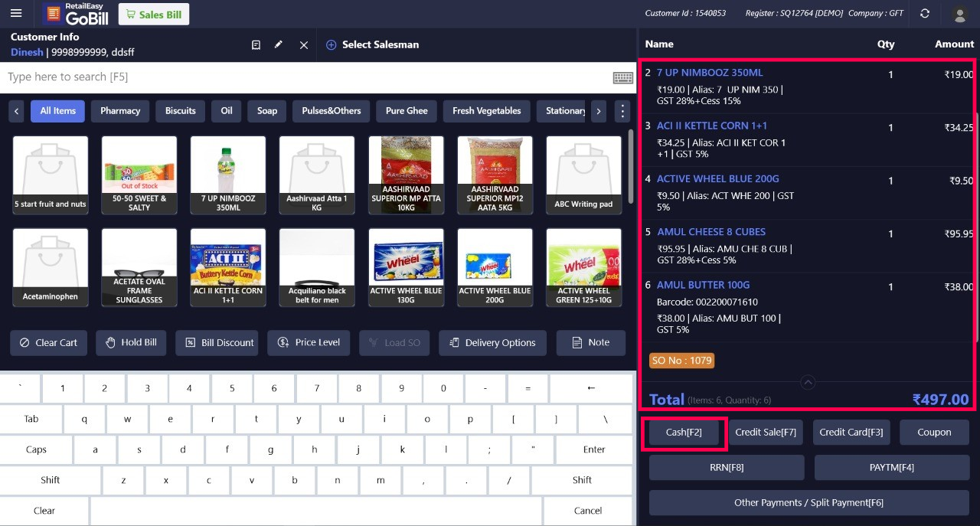Add Aashirvaad Superior MP Atta 10KG
Viewport: 980px width, 526px height.
[406, 175]
